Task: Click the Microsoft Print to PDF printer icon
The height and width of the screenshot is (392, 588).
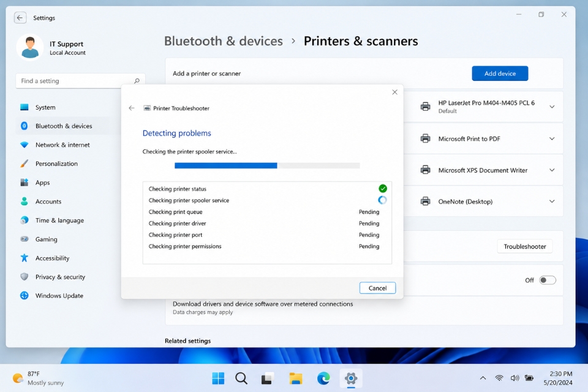Action: pyautogui.click(x=425, y=138)
